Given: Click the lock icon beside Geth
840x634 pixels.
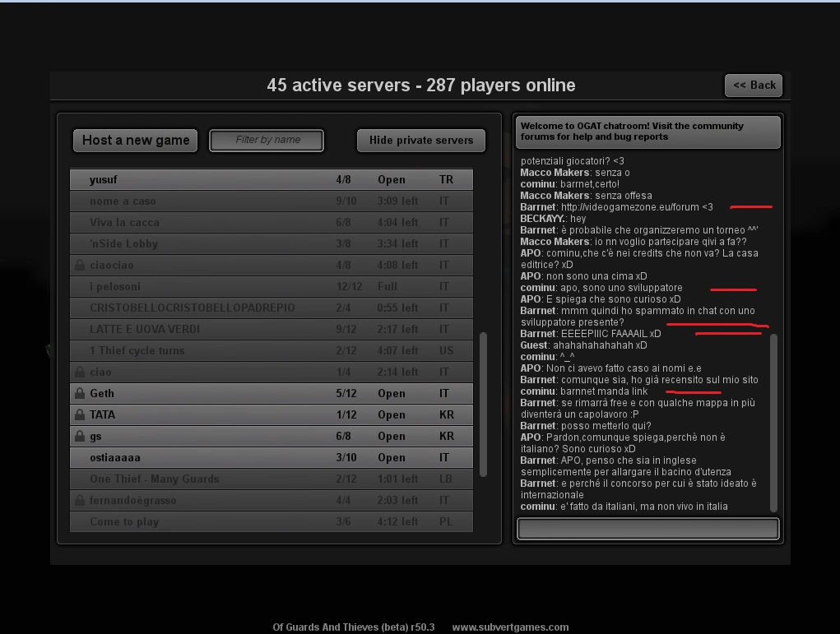Looking at the screenshot, I should (80, 393).
